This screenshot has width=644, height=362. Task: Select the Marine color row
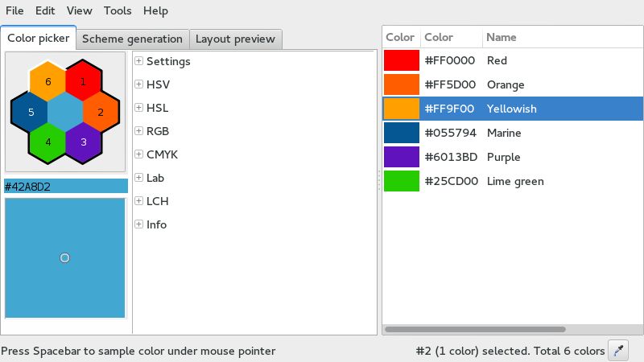[x=513, y=133]
